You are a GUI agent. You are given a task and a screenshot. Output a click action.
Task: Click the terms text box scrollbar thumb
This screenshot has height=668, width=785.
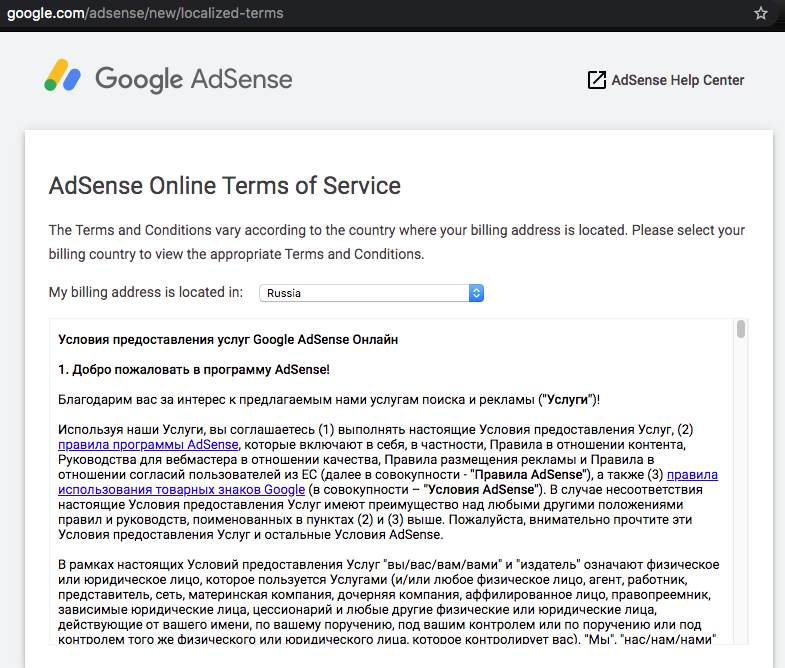741,329
